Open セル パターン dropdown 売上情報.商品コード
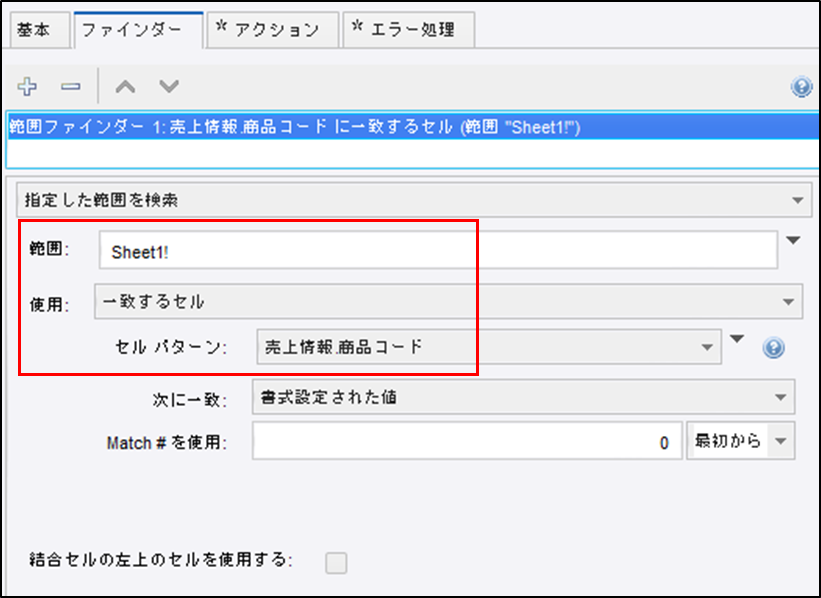This screenshot has width=821, height=598. (489, 347)
